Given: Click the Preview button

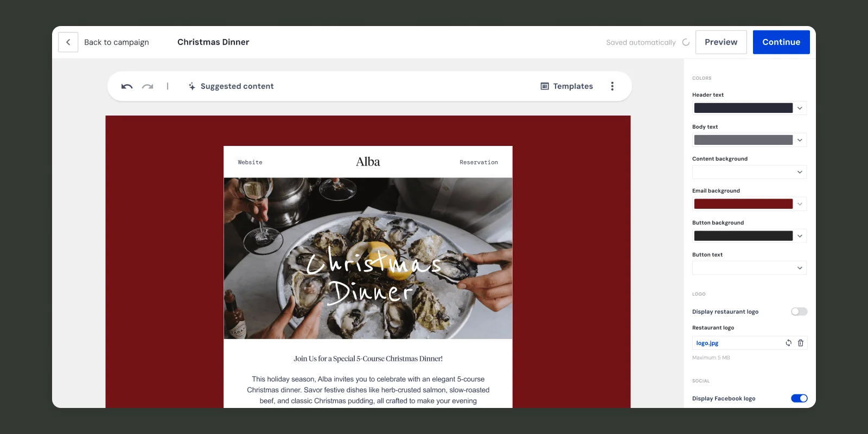Looking at the screenshot, I should 721,42.
